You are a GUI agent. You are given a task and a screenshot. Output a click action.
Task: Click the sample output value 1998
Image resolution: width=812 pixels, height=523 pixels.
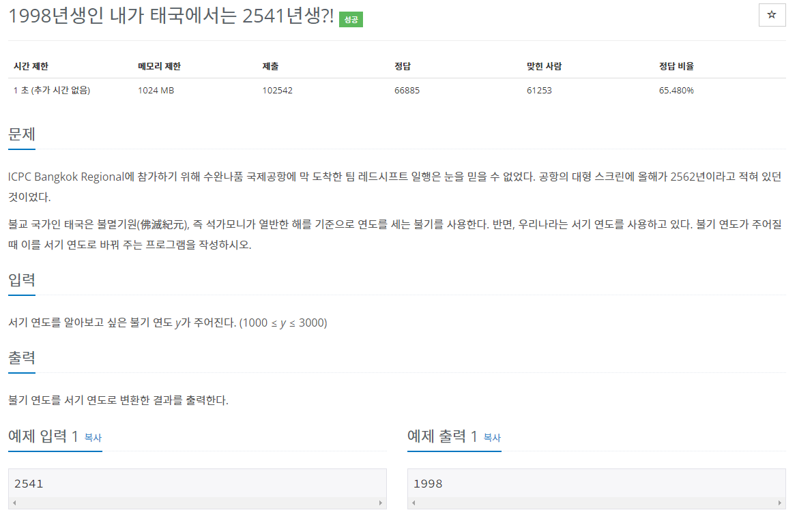click(428, 483)
